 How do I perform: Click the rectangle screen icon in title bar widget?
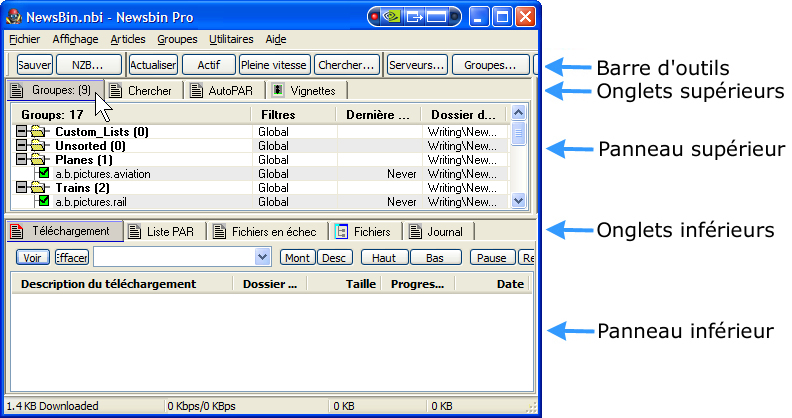click(x=436, y=17)
